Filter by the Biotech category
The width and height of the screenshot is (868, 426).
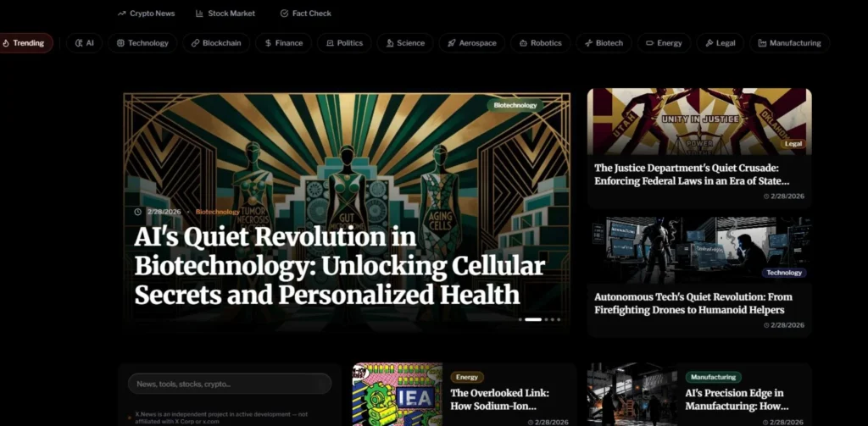click(x=604, y=43)
